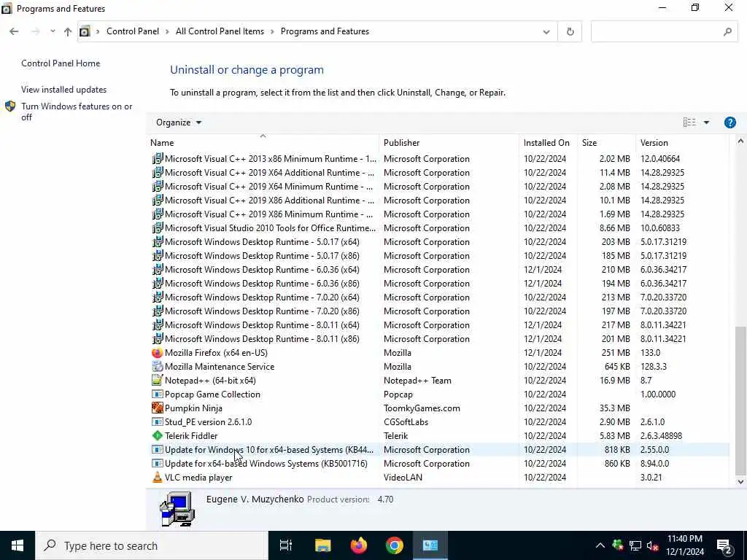This screenshot has height=560, width=747.
Task: Open the Windows Start menu
Action: (18, 545)
